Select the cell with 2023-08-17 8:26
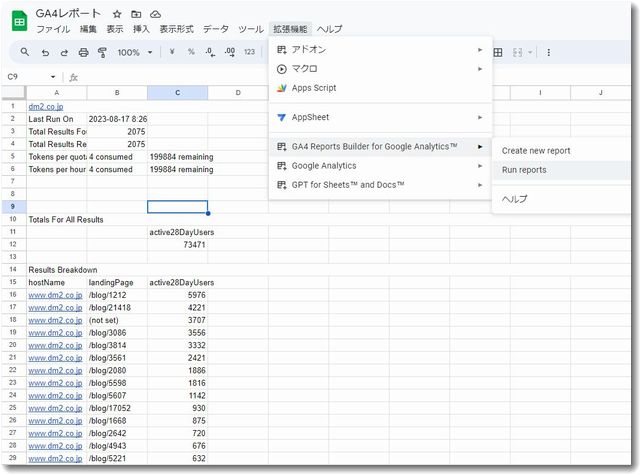Image resolution: width=640 pixels, height=474 pixels. pyautogui.click(x=117, y=119)
